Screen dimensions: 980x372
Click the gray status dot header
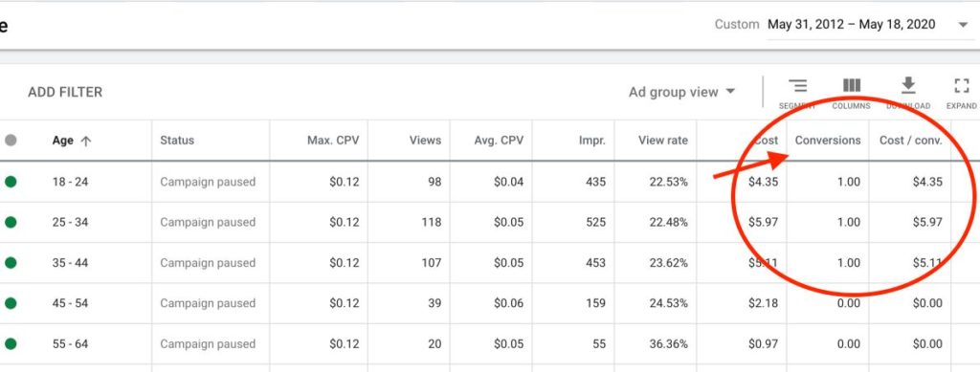(x=11, y=141)
